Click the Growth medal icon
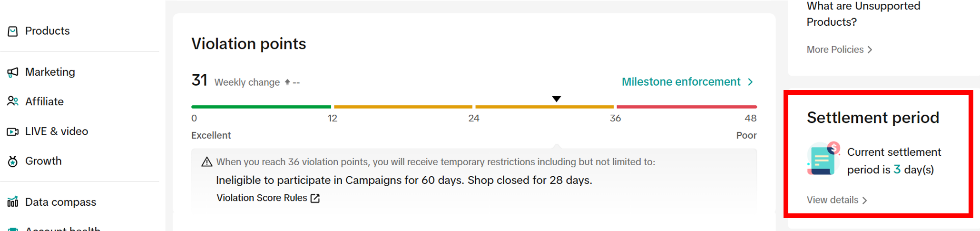Screen dimensions: 980x231 click(13, 161)
